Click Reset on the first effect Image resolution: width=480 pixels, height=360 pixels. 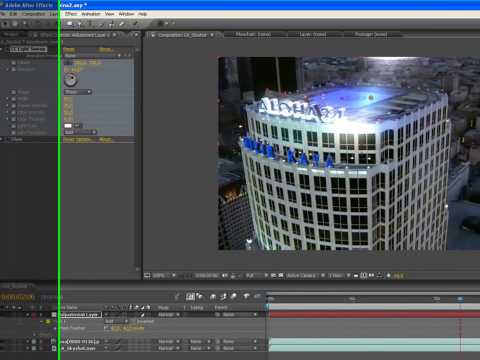(69, 49)
